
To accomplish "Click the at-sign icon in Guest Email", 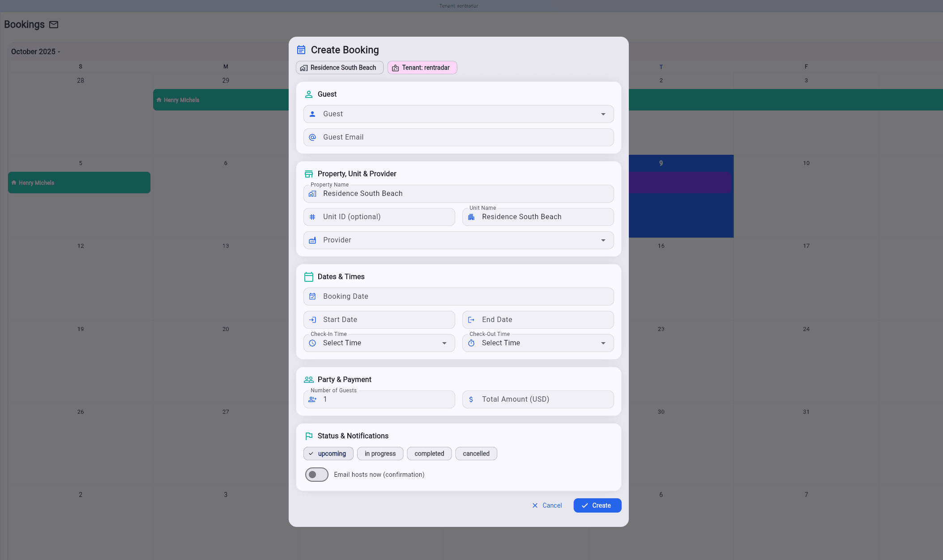I will [312, 137].
